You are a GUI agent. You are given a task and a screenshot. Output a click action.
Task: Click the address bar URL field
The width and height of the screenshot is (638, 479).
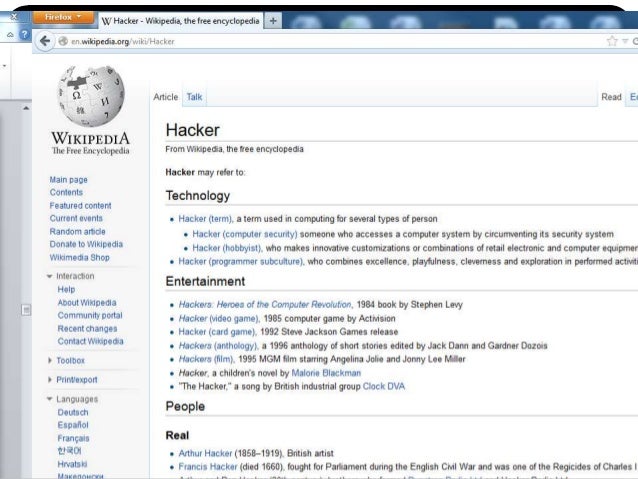click(x=334, y=41)
